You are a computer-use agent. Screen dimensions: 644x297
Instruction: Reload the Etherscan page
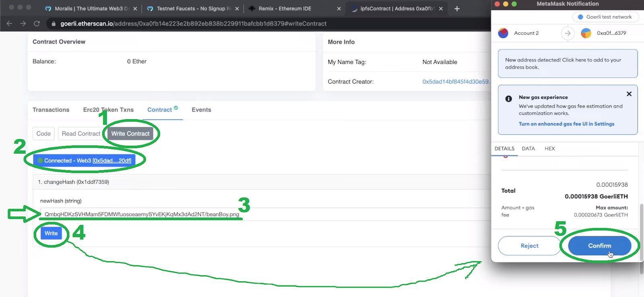coord(37,24)
